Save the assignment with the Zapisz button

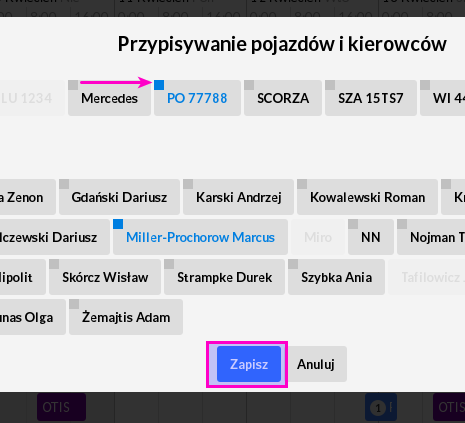[x=249, y=364]
